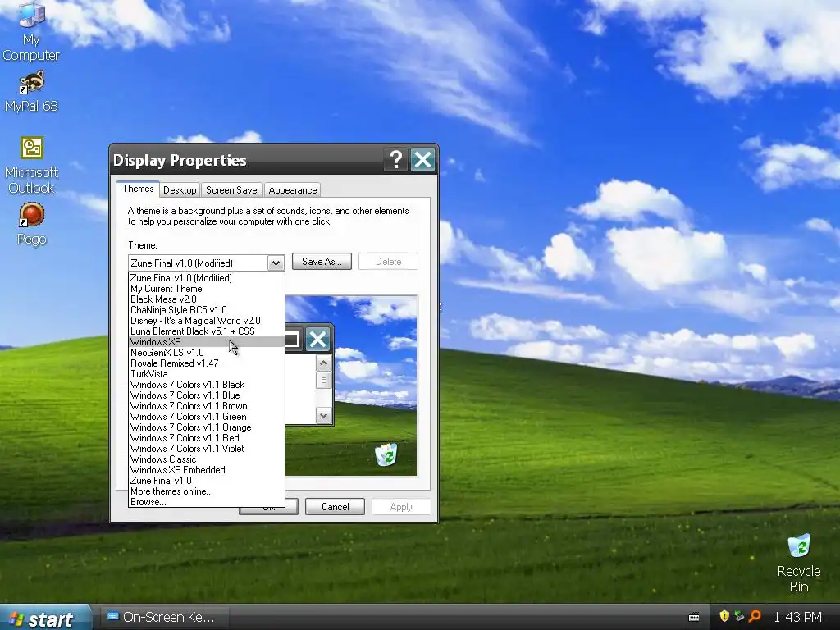Click the Windows start button
The image size is (840, 630).
coord(45,618)
